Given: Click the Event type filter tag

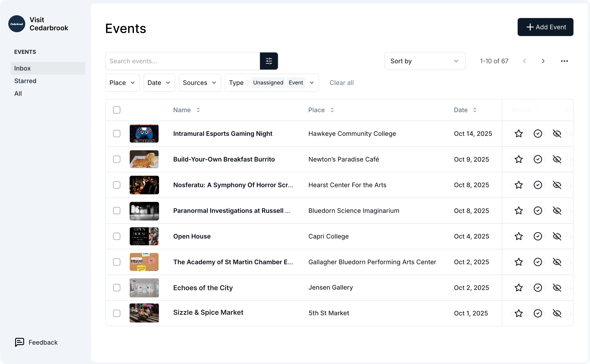Looking at the screenshot, I should [296, 83].
